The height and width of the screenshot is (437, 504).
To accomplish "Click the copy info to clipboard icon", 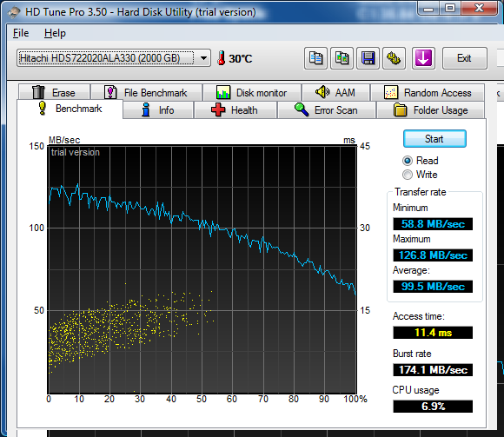I will 315,58.
